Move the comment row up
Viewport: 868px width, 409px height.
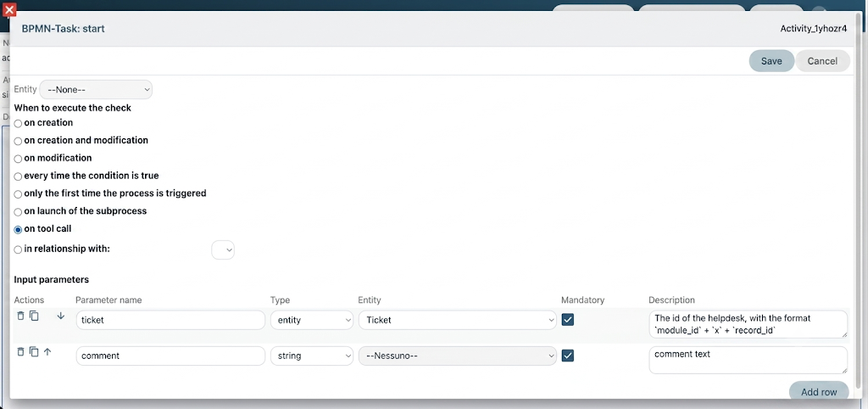[x=47, y=352]
